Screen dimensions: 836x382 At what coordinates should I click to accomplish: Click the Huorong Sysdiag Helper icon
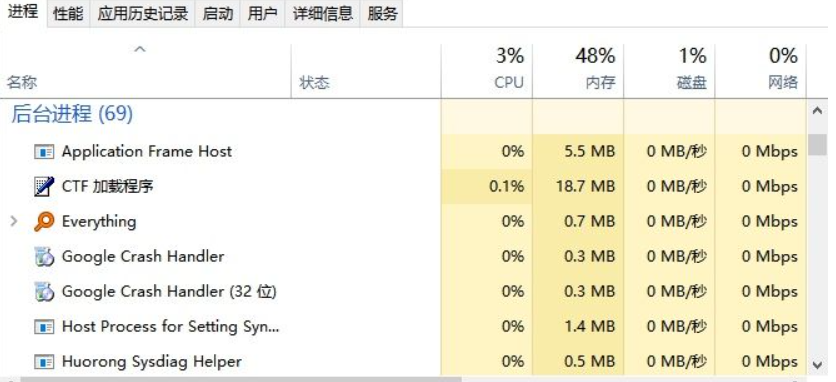click(44, 362)
